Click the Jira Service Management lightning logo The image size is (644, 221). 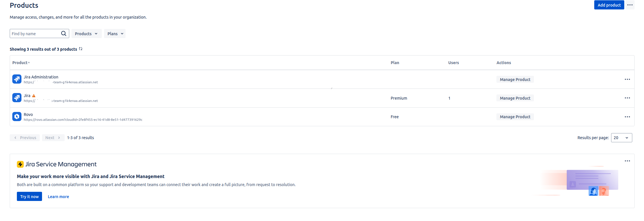click(x=20, y=164)
